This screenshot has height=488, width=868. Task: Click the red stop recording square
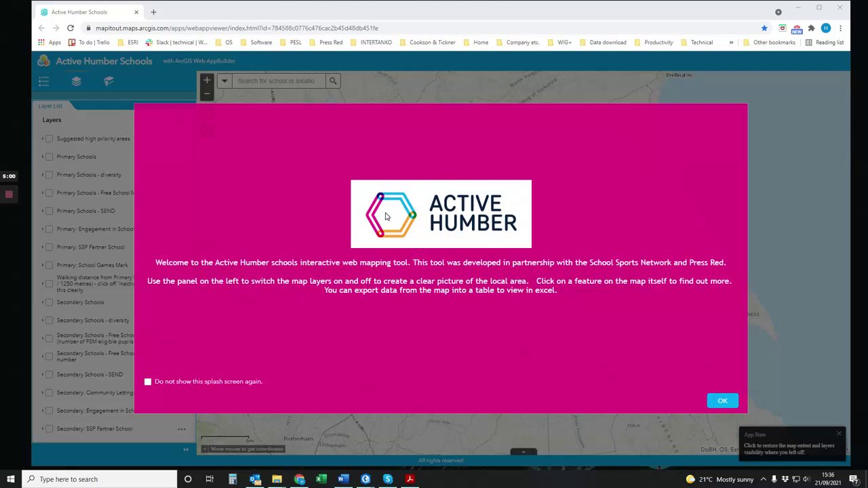[x=9, y=195]
